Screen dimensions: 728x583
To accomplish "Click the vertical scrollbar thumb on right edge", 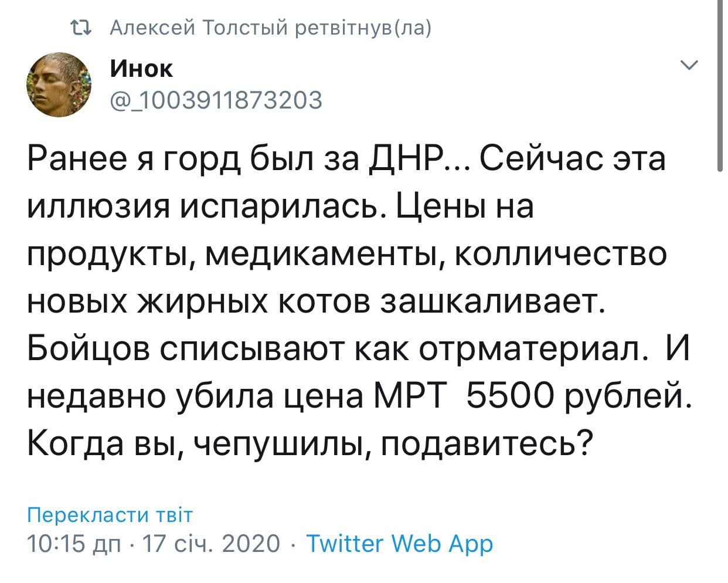I will tap(720, 85).
